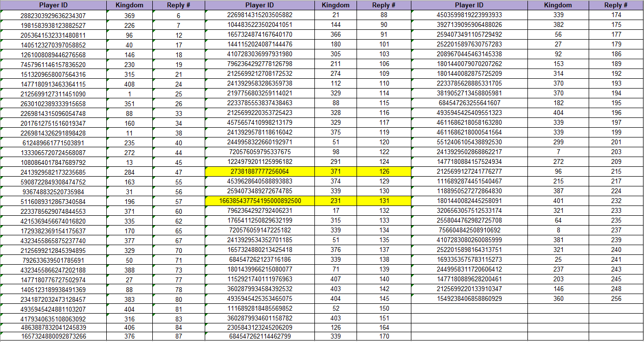
Task: Click Player ID 684547262114462799
Action: pyautogui.click(x=260, y=337)
